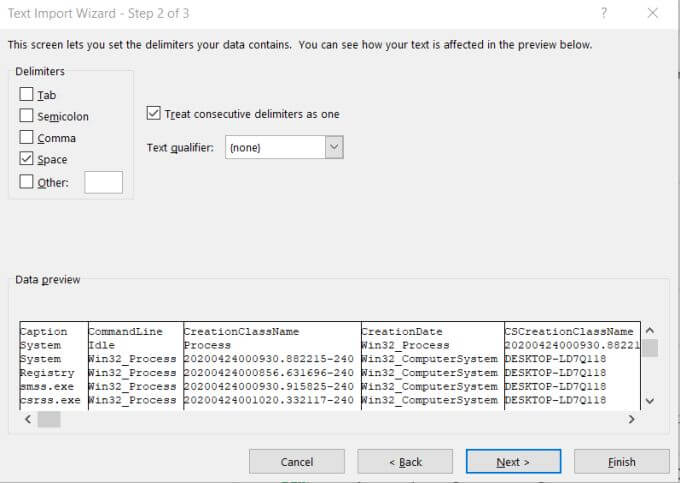Select the CreationDate column in preview
The width and height of the screenshot is (680, 483).
coord(431,331)
